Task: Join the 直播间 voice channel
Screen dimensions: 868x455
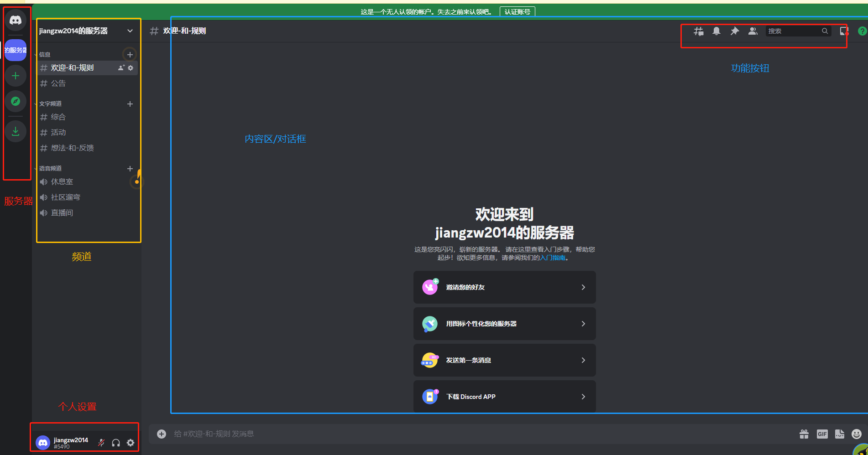Action: [x=87, y=213]
